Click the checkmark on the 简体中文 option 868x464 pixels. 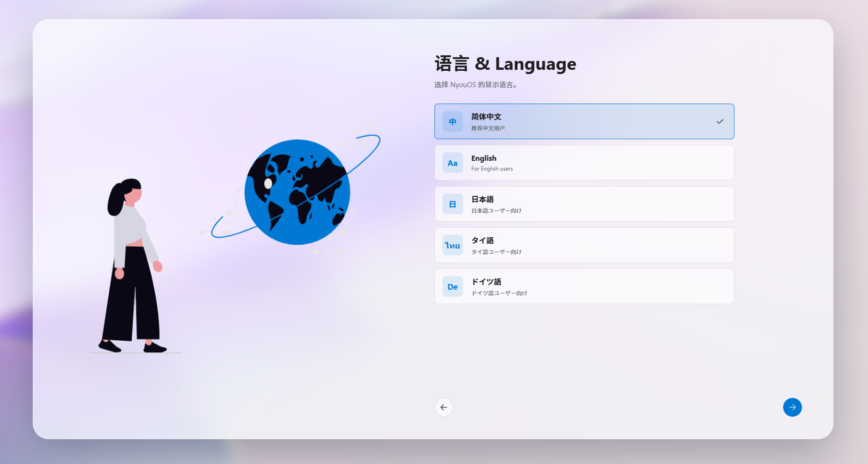coord(719,121)
